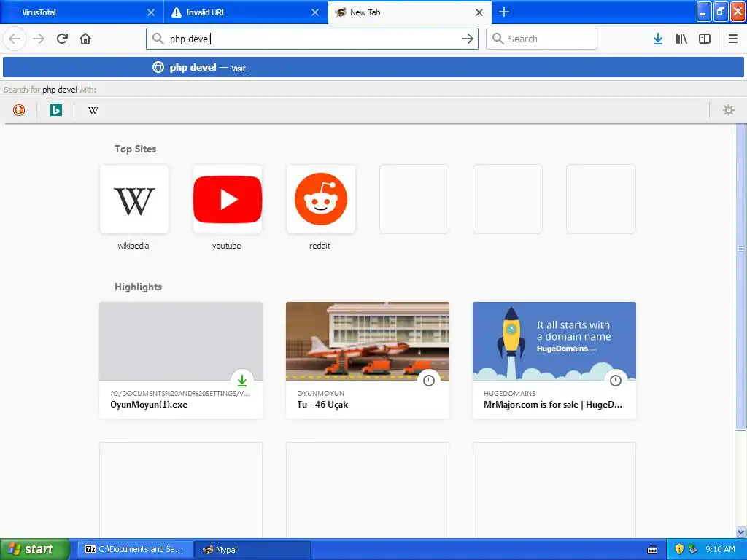Close the VirusTotal tab
Viewport: 747px width, 560px height.
point(150,12)
